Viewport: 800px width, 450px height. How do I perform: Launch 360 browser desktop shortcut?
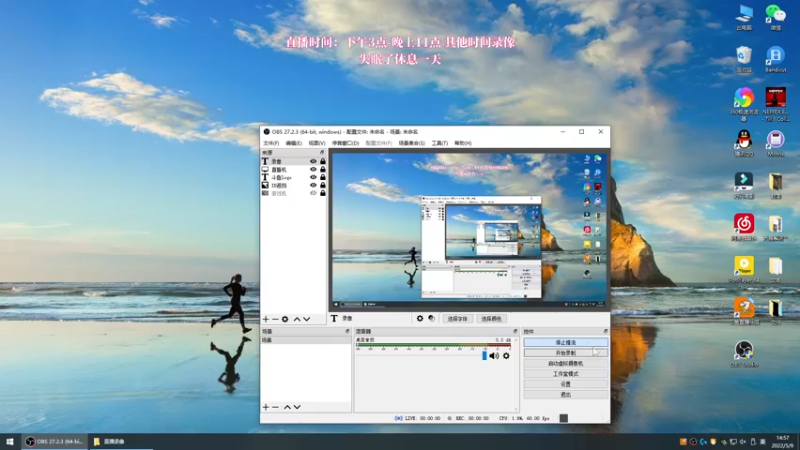coord(744,104)
